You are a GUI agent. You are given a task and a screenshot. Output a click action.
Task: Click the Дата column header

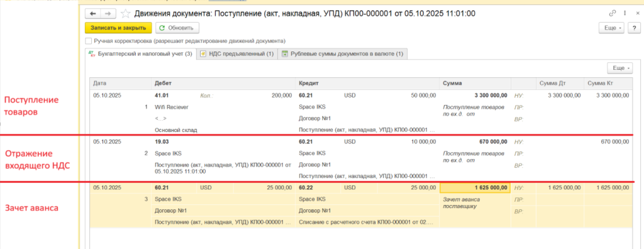[x=120, y=83]
